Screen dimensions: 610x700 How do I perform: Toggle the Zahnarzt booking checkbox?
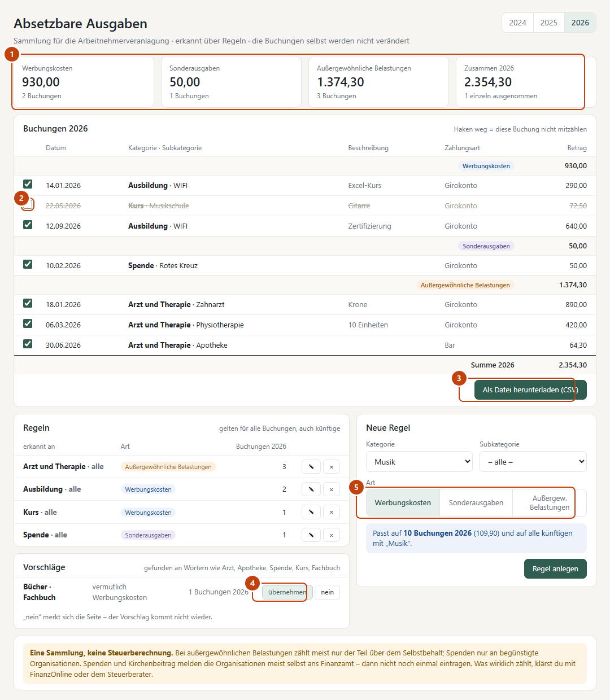click(x=28, y=303)
